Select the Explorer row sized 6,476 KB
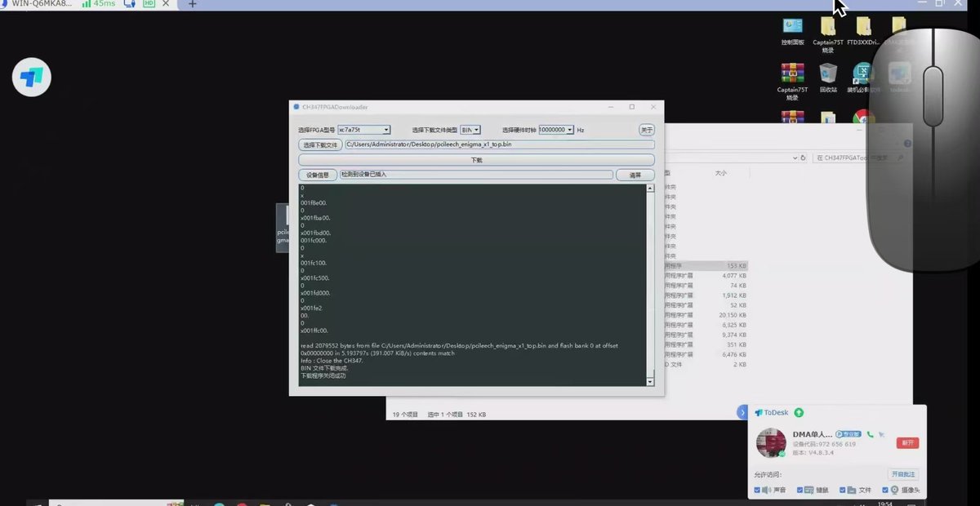Viewport: 980px width, 506px height. [705, 354]
